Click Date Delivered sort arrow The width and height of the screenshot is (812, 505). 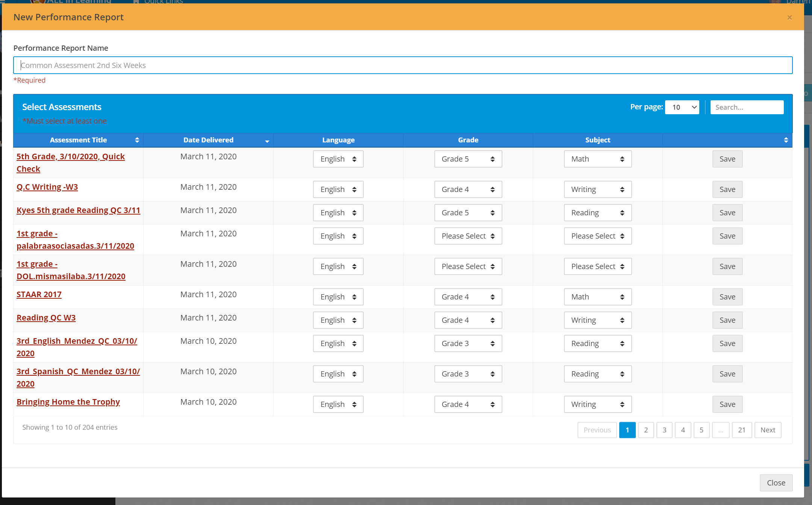point(267,141)
